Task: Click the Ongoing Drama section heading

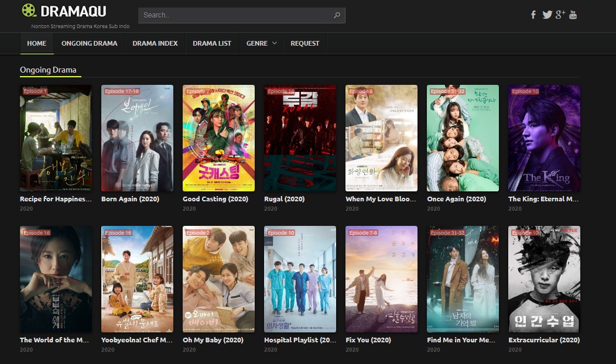Action: 48,70
